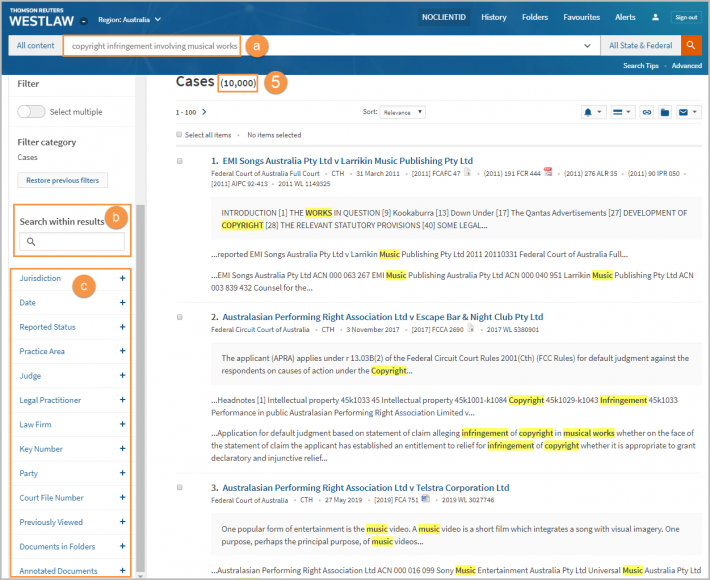Screen dimensions: 710x580
Task: Open APRA v Telstra Corporation Ltd case
Action: (366, 488)
